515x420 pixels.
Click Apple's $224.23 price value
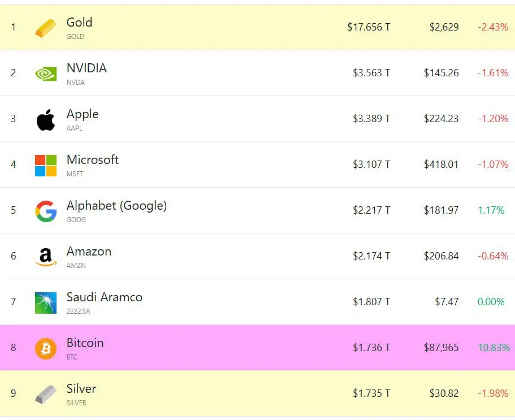(x=441, y=119)
